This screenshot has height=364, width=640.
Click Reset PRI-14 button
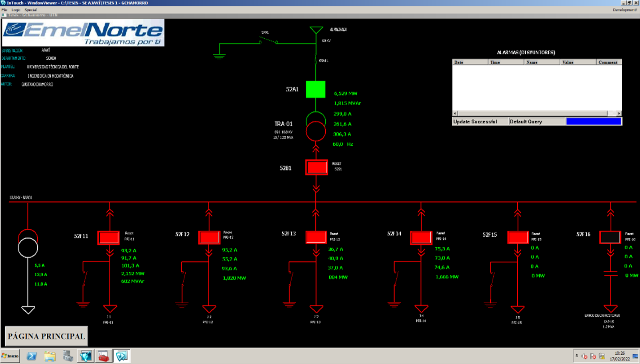click(441, 235)
